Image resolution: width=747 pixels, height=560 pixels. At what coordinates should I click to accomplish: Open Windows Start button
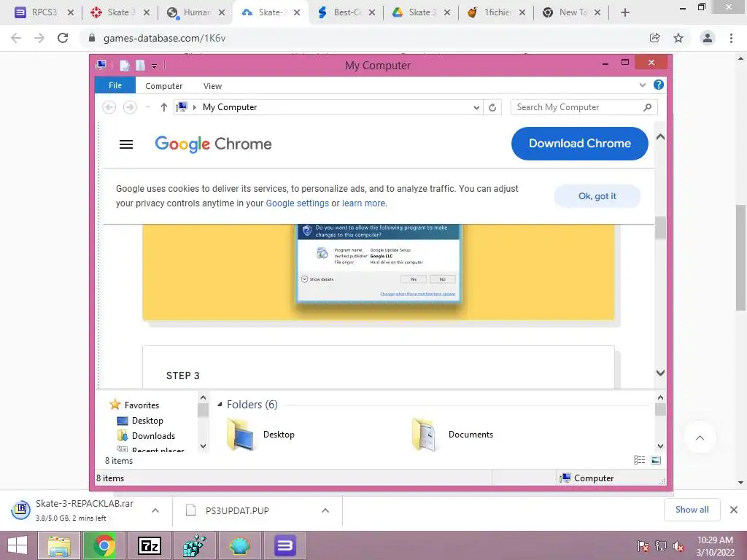(x=18, y=545)
